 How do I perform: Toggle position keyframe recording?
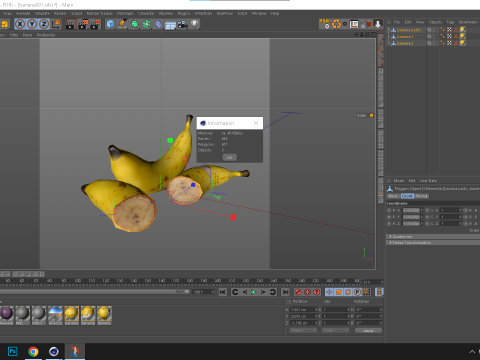coord(329,292)
